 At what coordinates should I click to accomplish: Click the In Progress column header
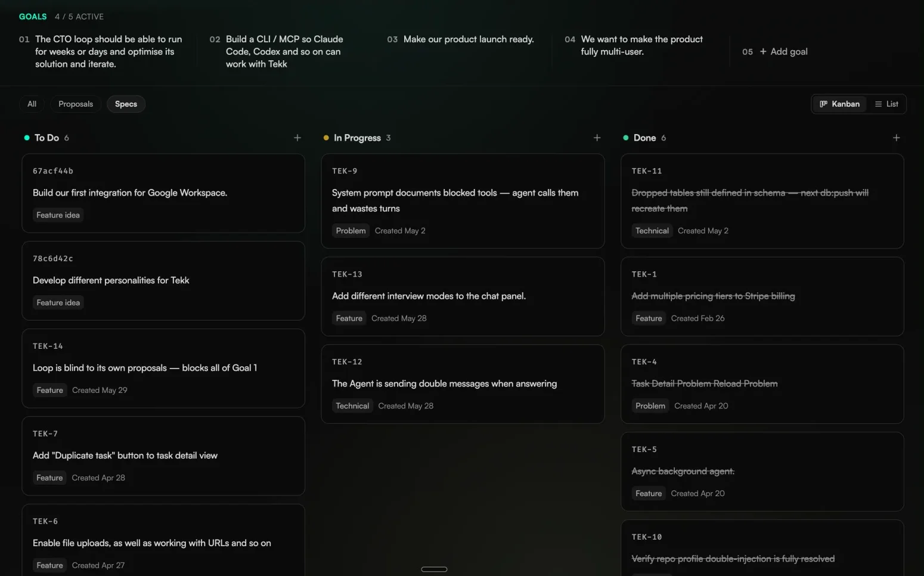pos(357,138)
